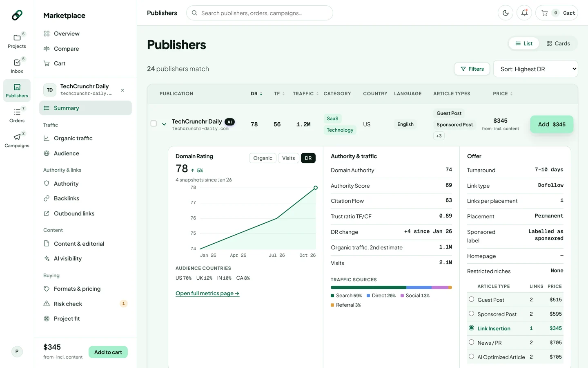Open Outbound links section
Screen dimensions: 588x368
tap(85, 213)
